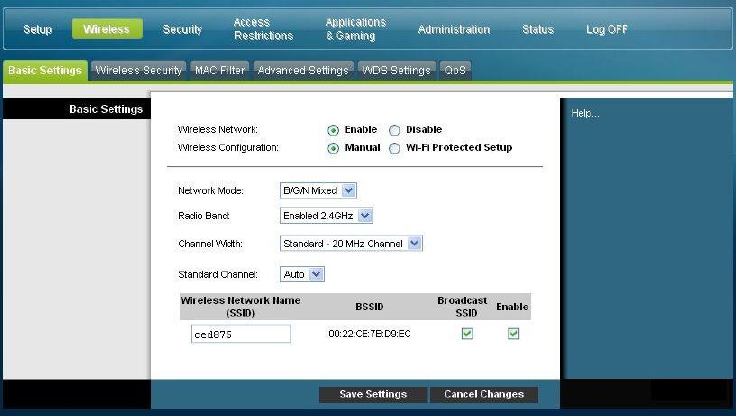This screenshot has width=736, height=416.
Task: Toggle the Broadcast SSID checkbox
Action: point(467,333)
